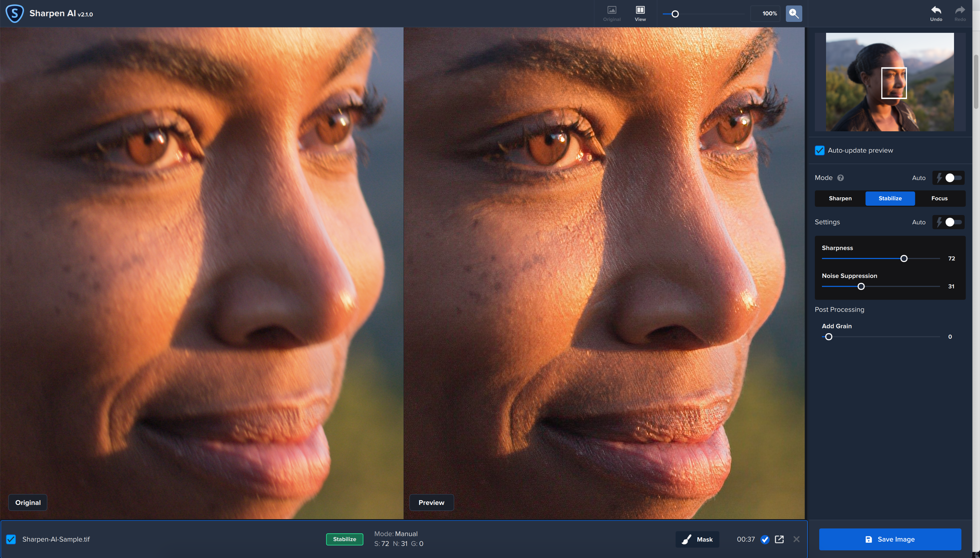980x558 pixels.
Task: Click the preview thumbnail in top-right panel
Action: point(890,82)
